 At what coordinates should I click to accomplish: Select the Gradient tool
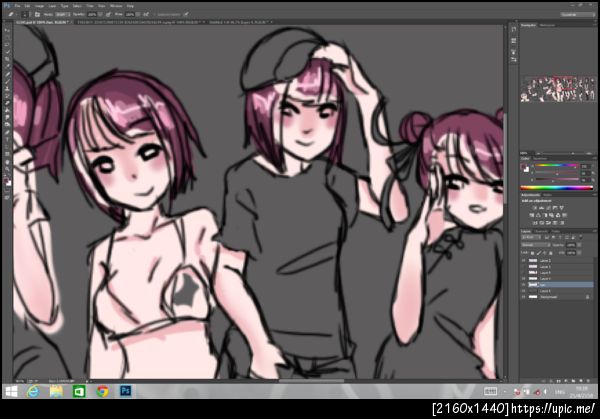click(7, 111)
